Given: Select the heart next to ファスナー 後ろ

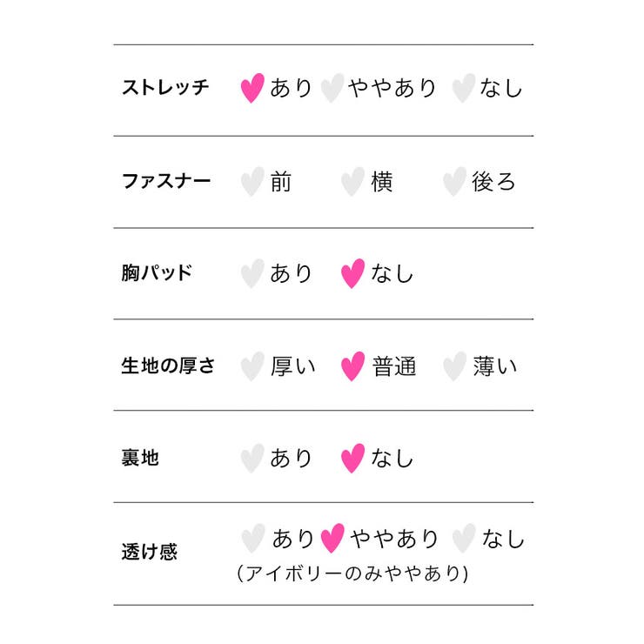Looking at the screenshot, I should [454, 182].
